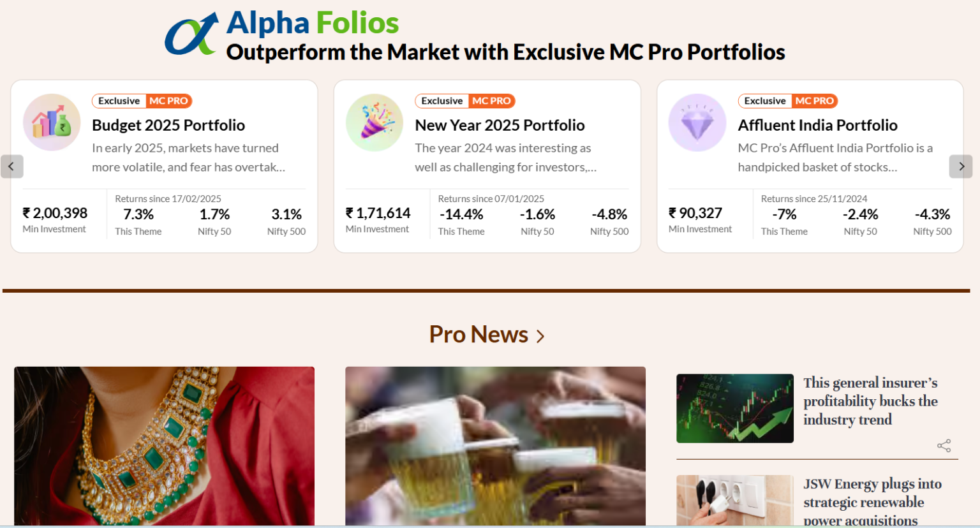Click the left carousel arrow
The image size is (980, 528).
[11, 166]
